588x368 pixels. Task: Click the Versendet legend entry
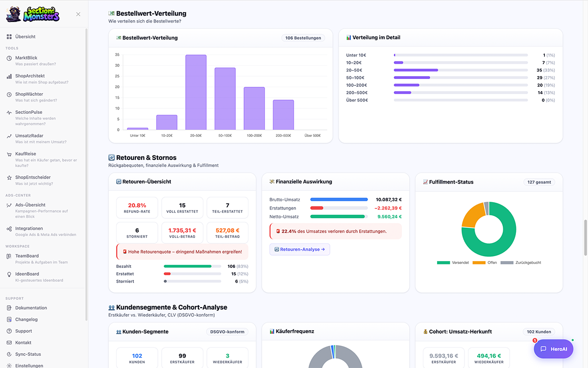click(453, 263)
